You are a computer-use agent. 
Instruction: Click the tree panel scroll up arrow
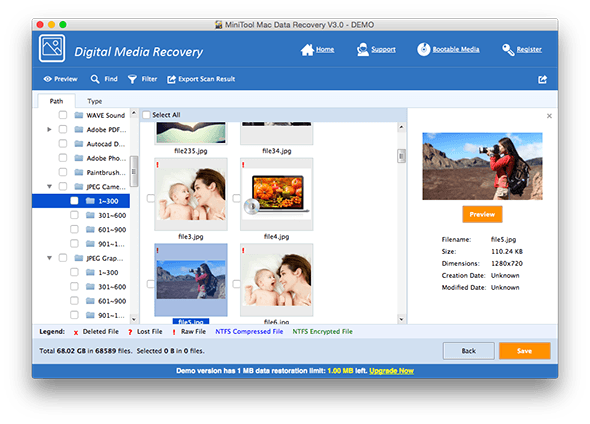pyautogui.click(x=134, y=113)
